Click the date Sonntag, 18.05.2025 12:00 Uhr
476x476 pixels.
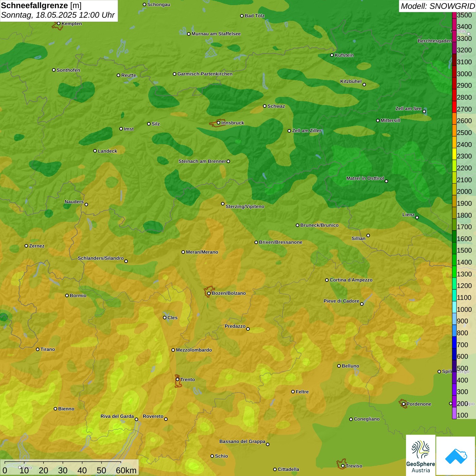pos(58,15)
